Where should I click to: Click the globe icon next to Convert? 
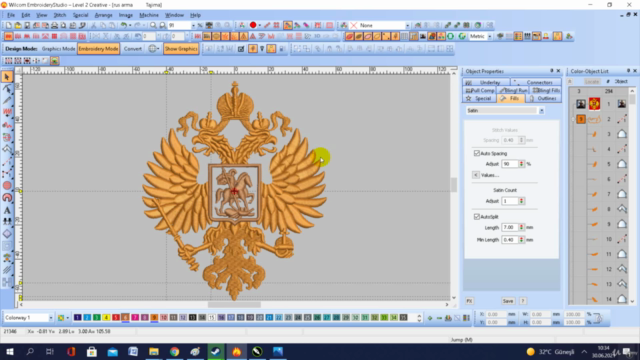point(152,49)
